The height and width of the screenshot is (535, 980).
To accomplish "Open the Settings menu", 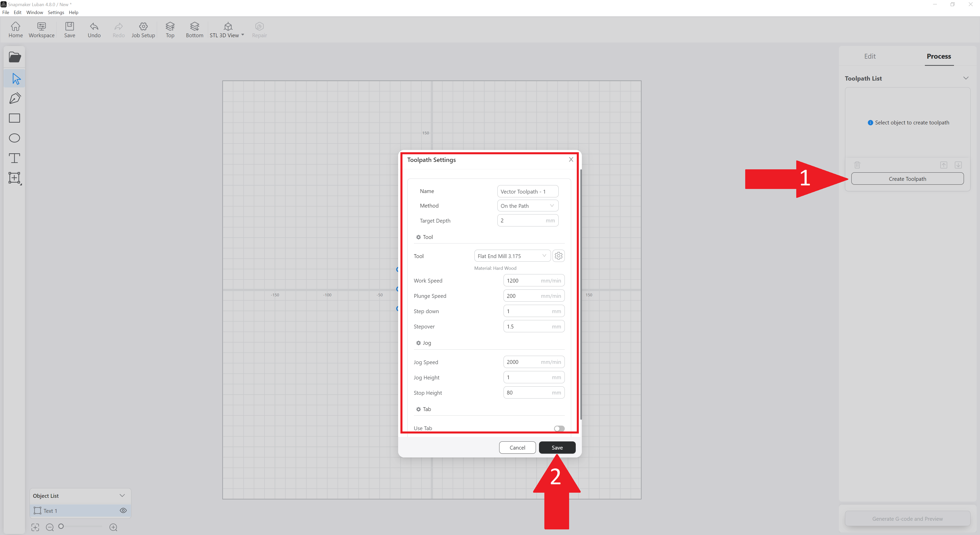I will (56, 12).
